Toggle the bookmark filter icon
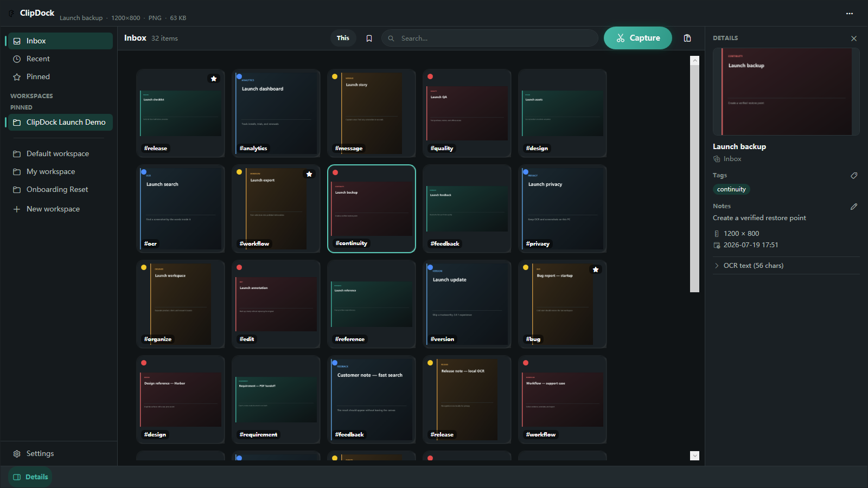The image size is (868, 488). tap(369, 38)
